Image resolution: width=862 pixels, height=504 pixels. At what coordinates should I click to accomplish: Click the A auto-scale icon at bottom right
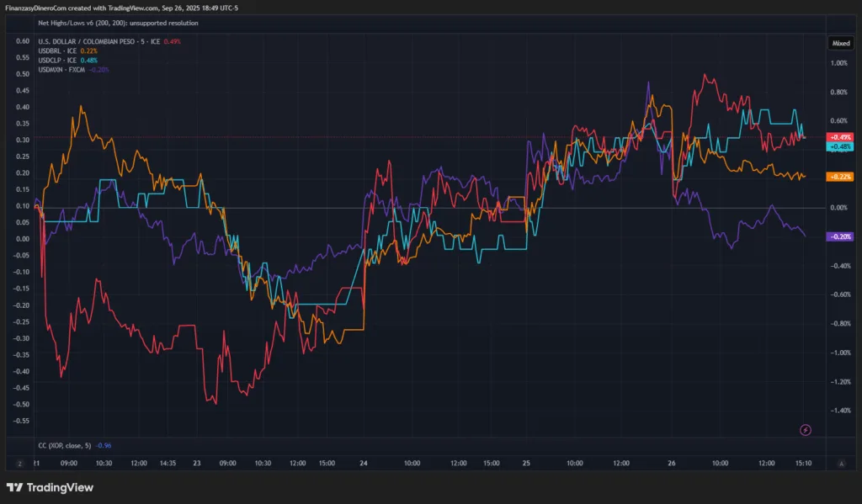click(842, 463)
